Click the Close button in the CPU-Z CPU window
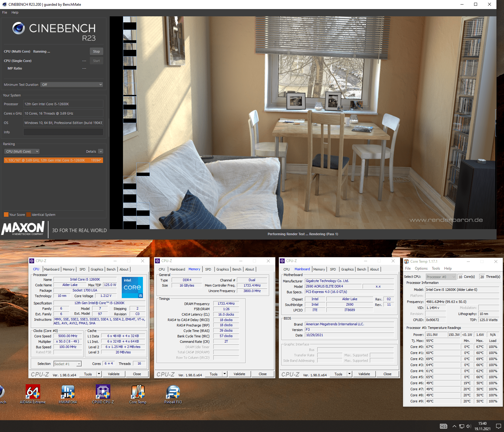The width and height of the screenshot is (504, 432). coord(137,374)
